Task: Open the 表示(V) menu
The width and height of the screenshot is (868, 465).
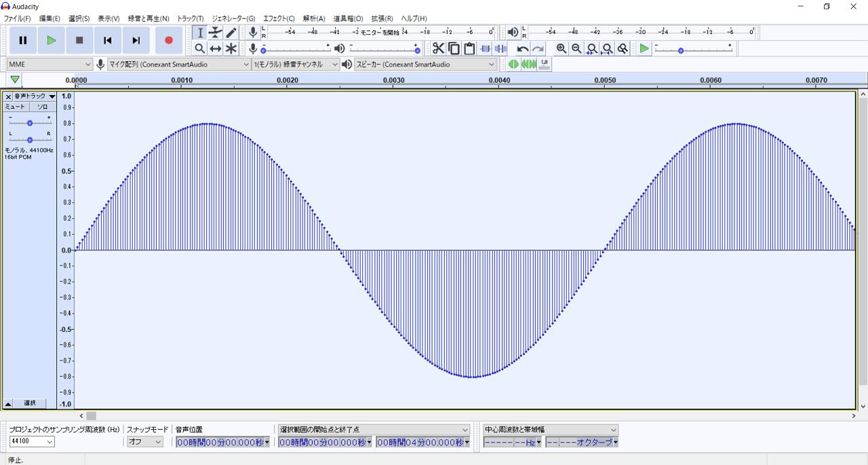Action: point(108,18)
